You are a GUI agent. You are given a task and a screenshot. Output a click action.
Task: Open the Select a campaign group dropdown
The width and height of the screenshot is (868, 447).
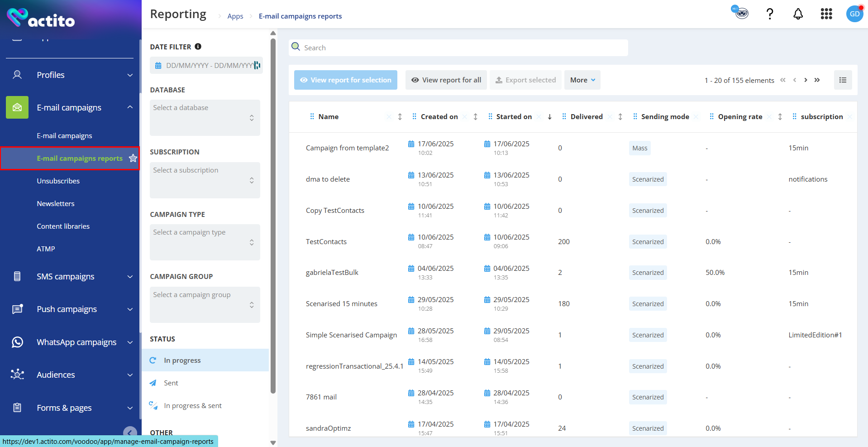click(x=205, y=305)
